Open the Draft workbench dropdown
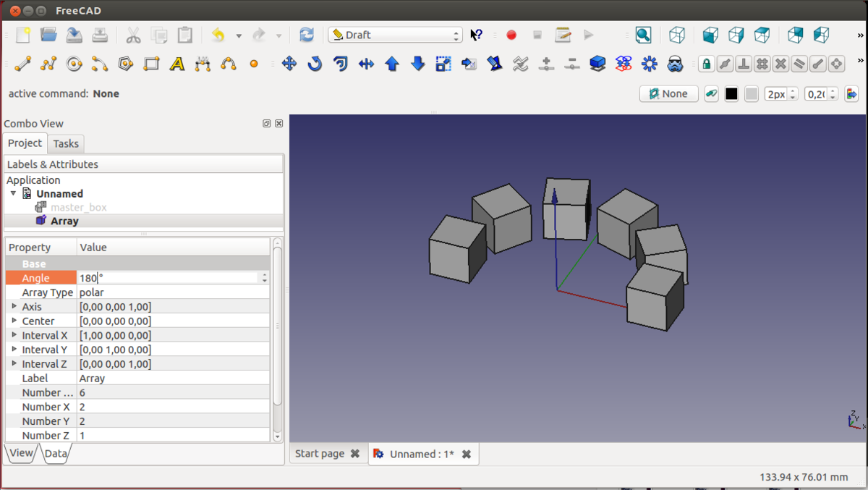Viewport: 868px width, 490px height. coord(395,35)
